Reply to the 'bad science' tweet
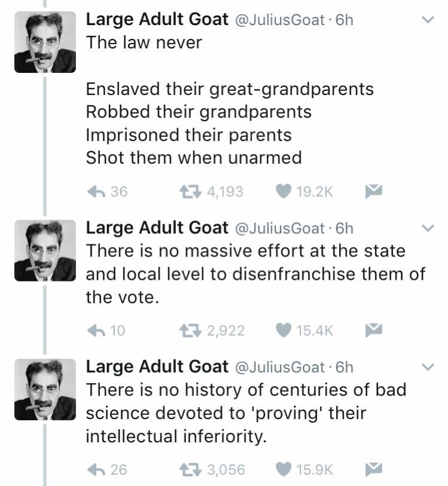Screen dimensions: 448x486 (96, 469)
